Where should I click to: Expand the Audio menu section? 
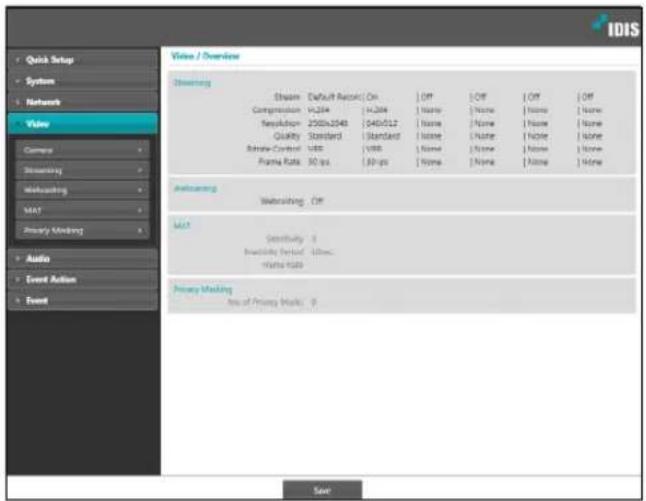(83, 259)
